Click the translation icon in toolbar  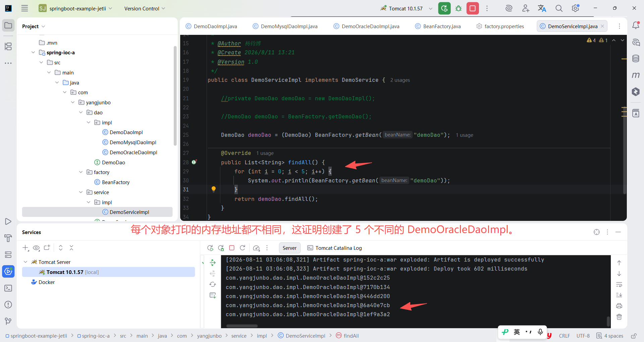(x=542, y=8)
